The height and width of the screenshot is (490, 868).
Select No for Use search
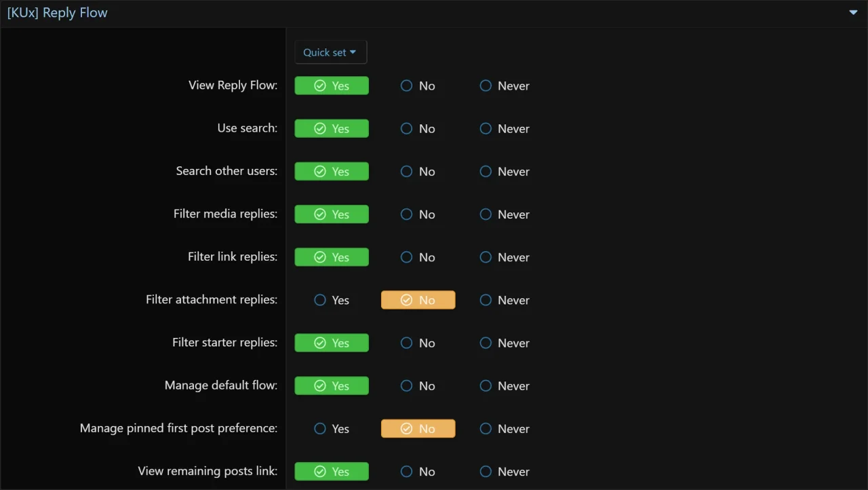pos(418,128)
